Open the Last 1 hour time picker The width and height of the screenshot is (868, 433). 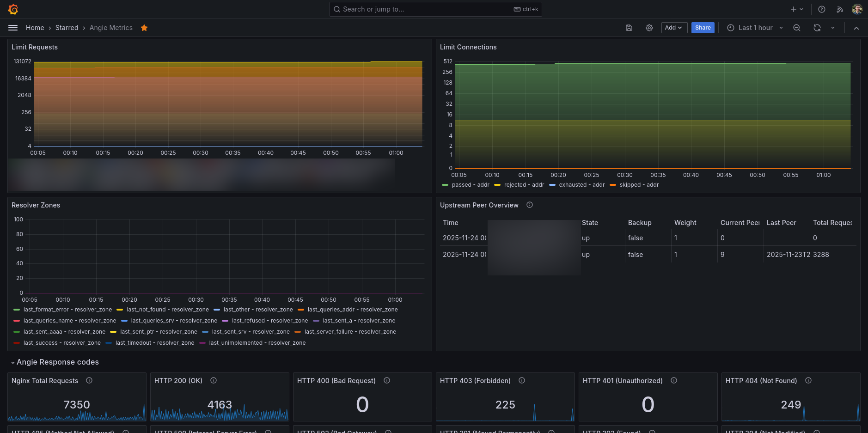(x=755, y=28)
